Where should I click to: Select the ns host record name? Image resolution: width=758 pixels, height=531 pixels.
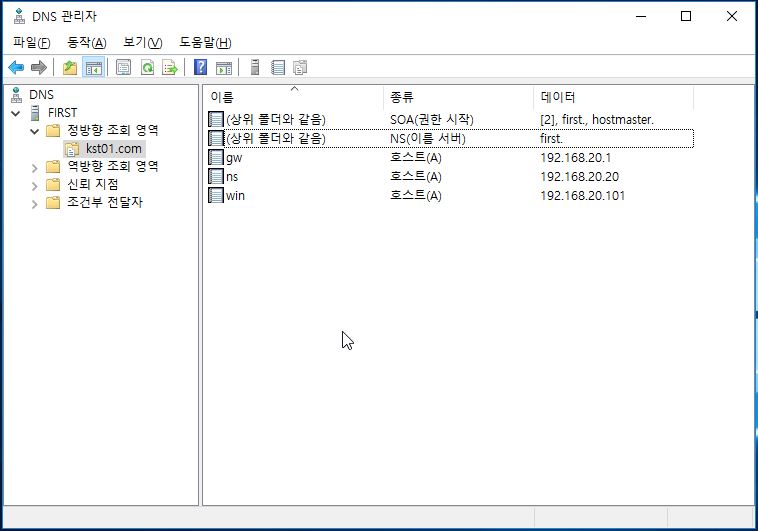[x=232, y=177]
